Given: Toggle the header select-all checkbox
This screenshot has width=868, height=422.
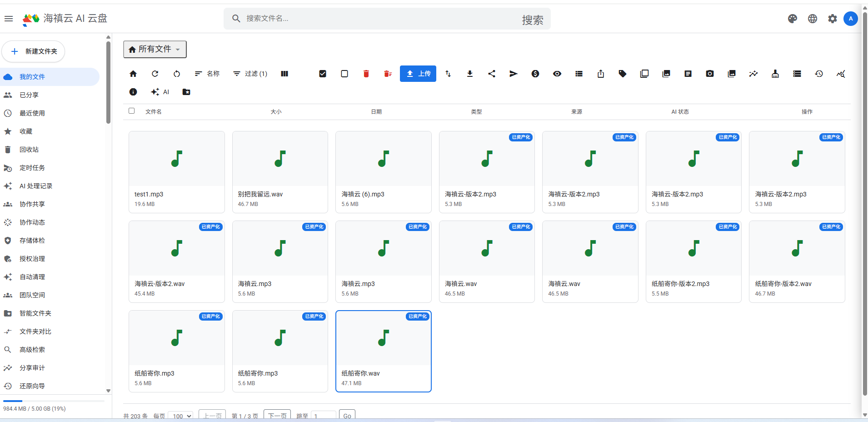Looking at the screenshot, I should click(132, 111).
